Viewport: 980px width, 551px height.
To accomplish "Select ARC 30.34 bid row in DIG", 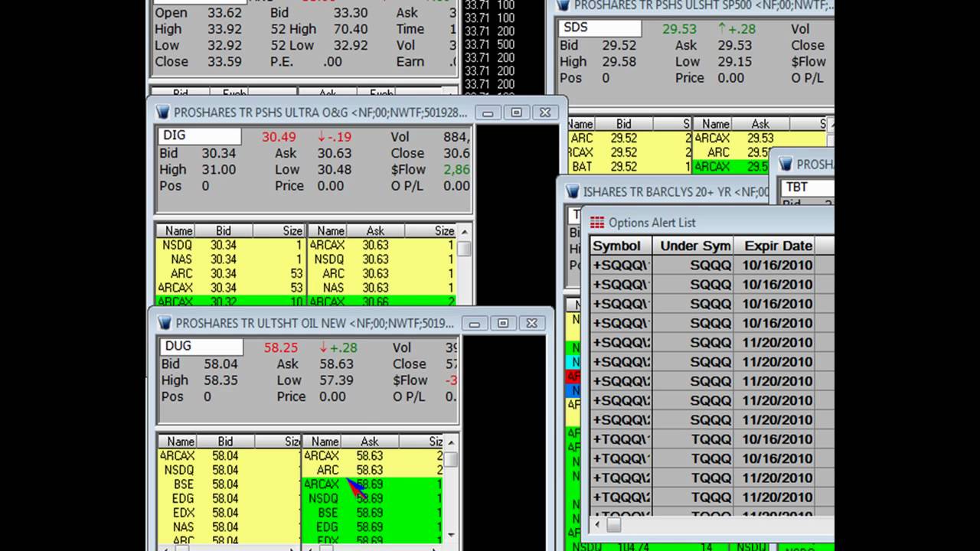I will point(230,273).
